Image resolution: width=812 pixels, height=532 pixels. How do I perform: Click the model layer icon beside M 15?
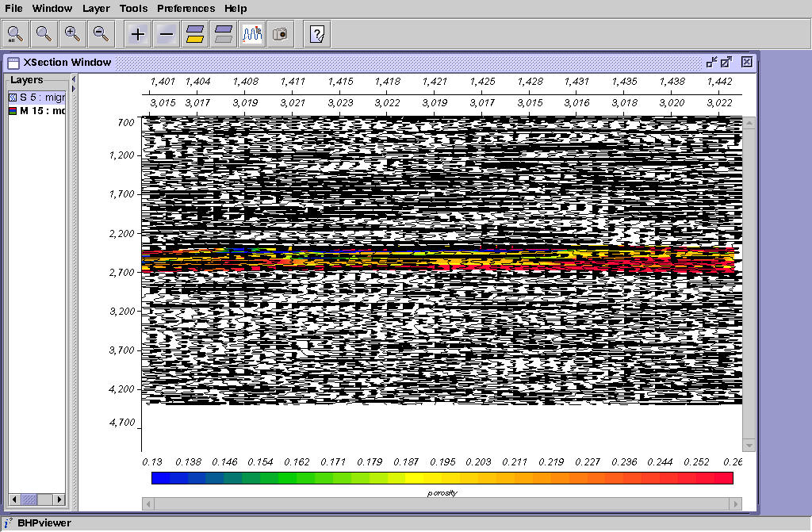tap(13, 111)
